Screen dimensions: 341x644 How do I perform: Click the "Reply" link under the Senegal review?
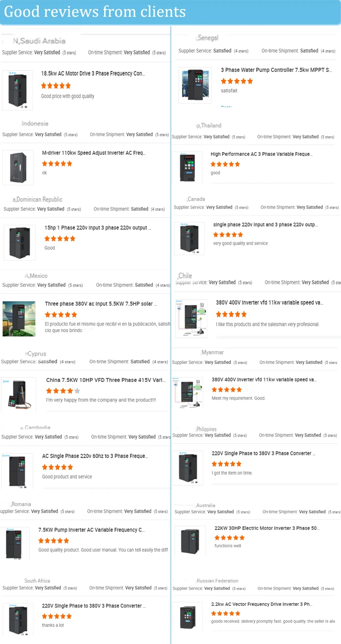(227, 107)
